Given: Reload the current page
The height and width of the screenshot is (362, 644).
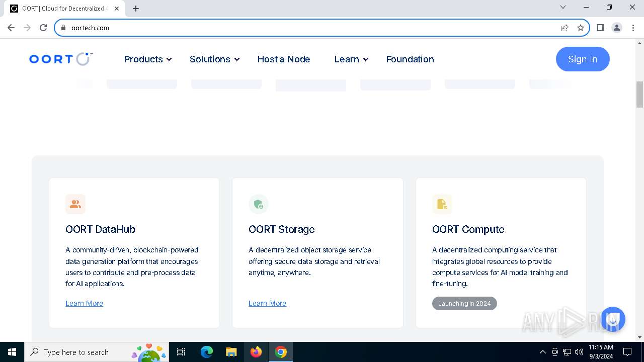Looking at the screenshot, I should (43, 28).
